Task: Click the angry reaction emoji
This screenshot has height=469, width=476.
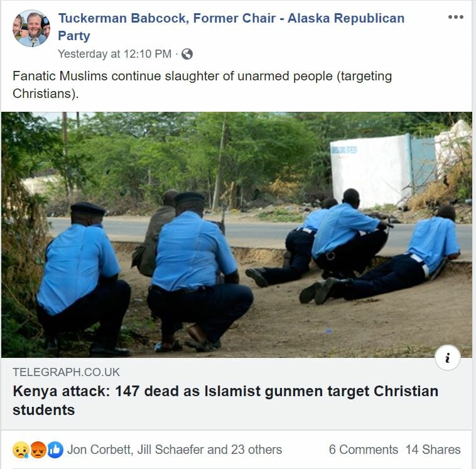Action: click(x=38, y=450)
